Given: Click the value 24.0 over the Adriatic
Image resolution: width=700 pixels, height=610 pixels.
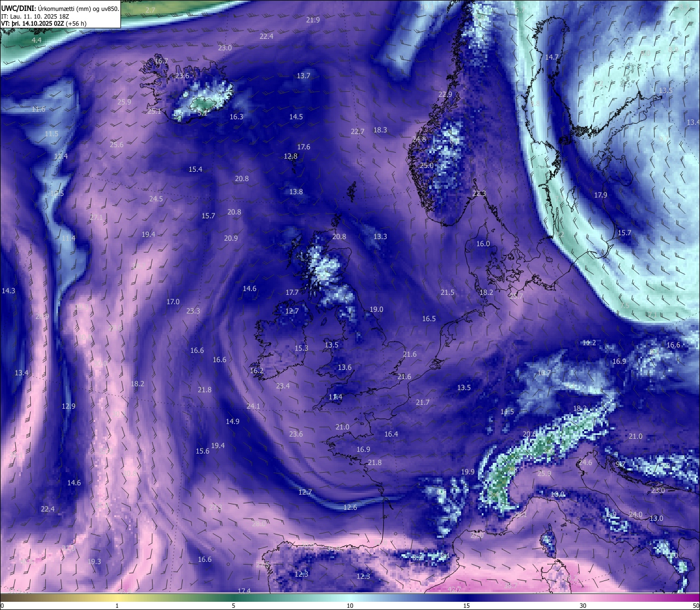Looking at the screenshot, I should (x=635, y=515).
